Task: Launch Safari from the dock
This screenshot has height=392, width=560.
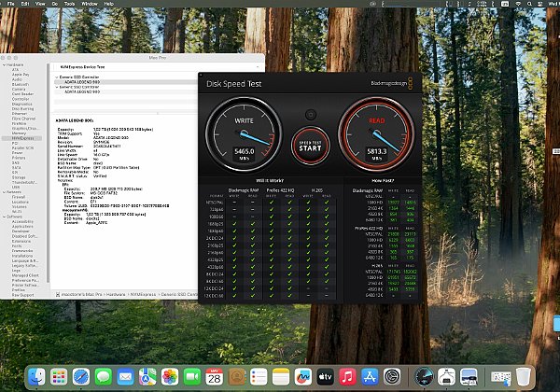Action: tap(79, 376)
